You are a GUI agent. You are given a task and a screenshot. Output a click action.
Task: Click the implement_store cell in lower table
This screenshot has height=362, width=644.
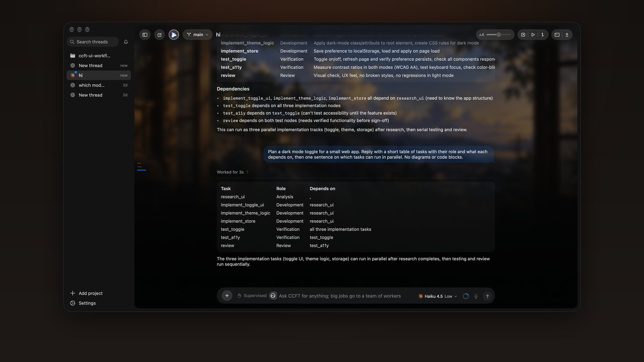click(x=238, y=221)
